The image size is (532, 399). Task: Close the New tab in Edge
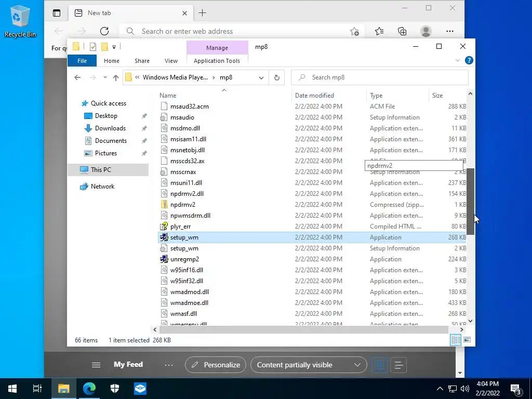pos(184,13)
